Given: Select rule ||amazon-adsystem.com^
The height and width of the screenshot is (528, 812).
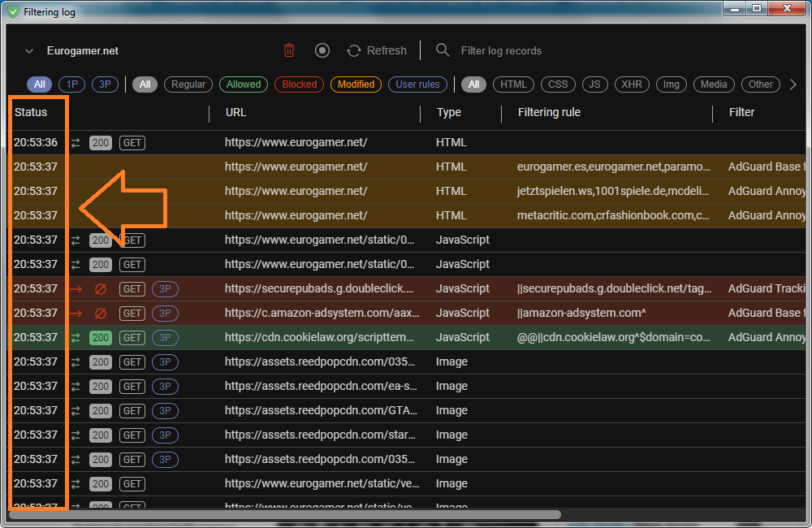Looking at the screenshot, I should (x=581, y=313).
